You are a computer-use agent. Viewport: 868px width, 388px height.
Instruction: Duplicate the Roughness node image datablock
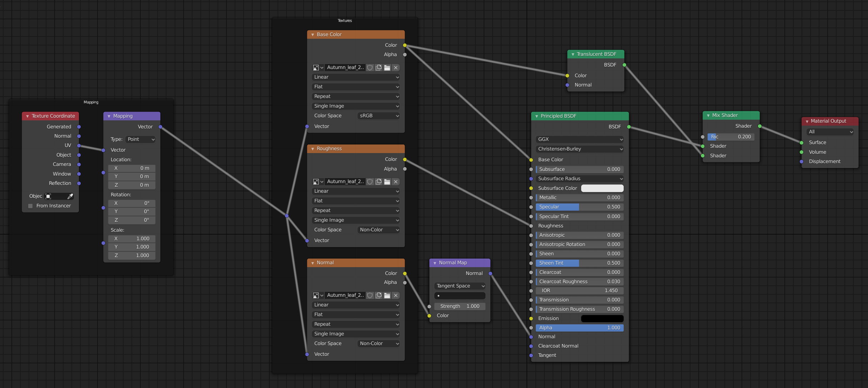[x=379, y=182]
